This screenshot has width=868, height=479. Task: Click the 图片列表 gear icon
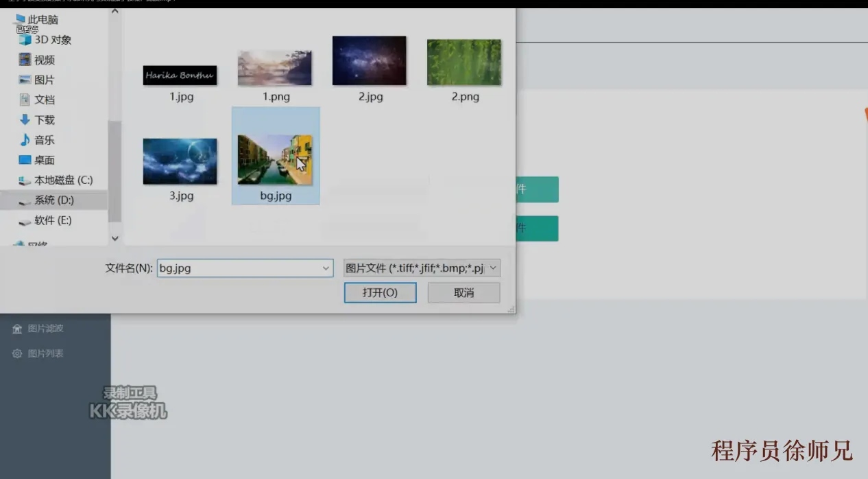tap(17, 353)
